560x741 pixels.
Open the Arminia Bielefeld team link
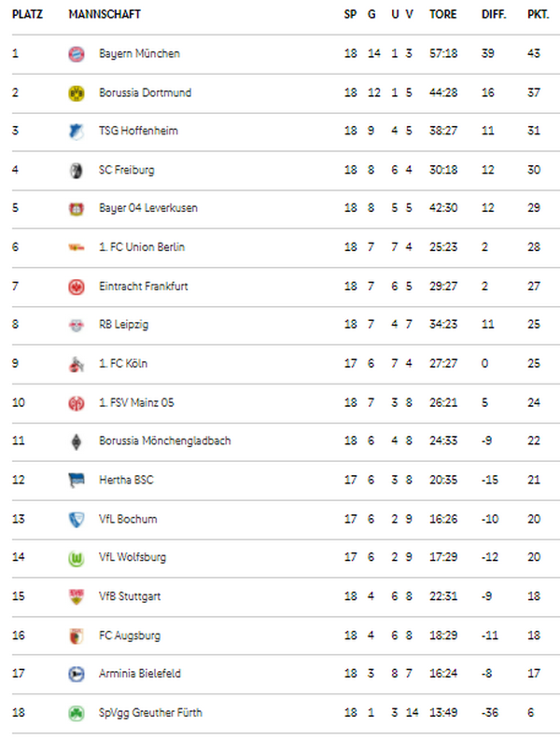139,674
